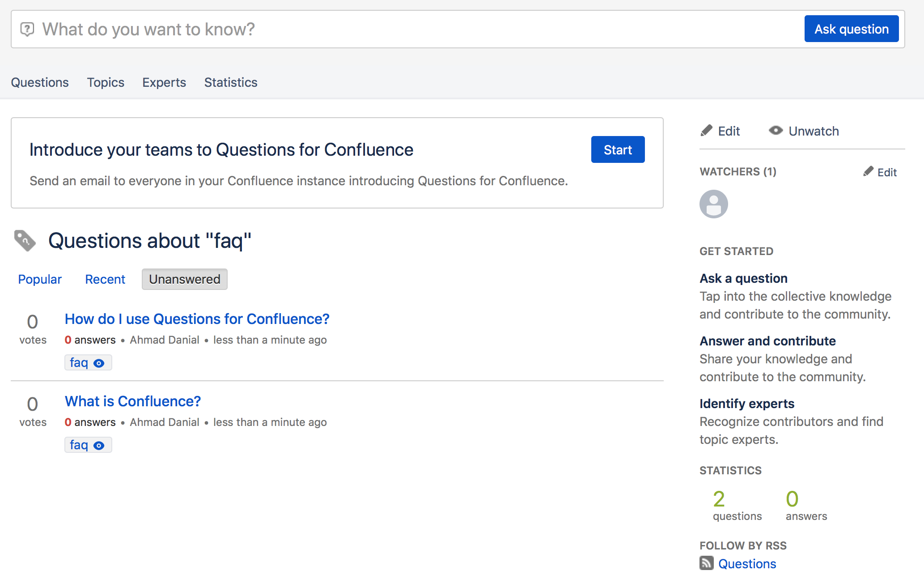The width and height of the screenshot is (924, 579).
Task: Click the question mark icon in the search bar
Action: [27, 29]
